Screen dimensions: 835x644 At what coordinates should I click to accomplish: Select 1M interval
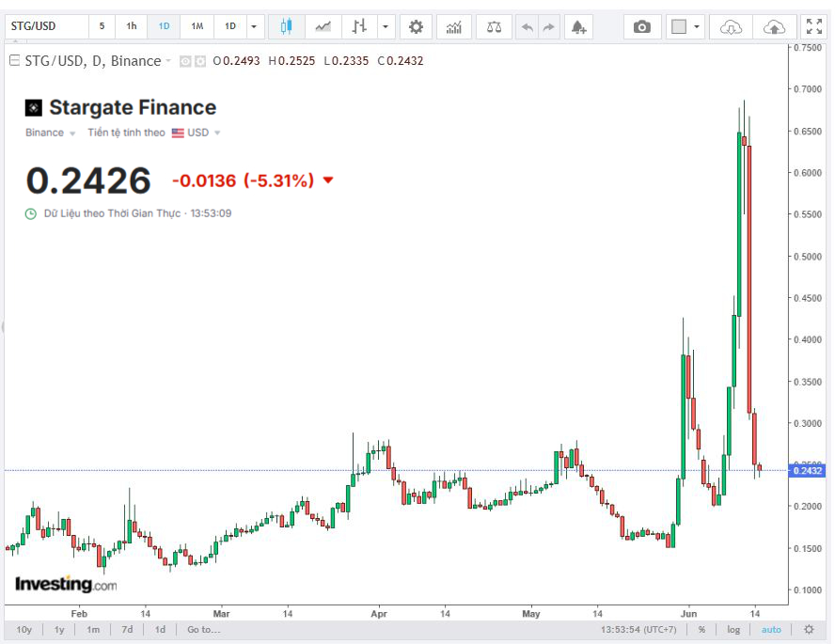pyautogui.click(x=197, y=26)
